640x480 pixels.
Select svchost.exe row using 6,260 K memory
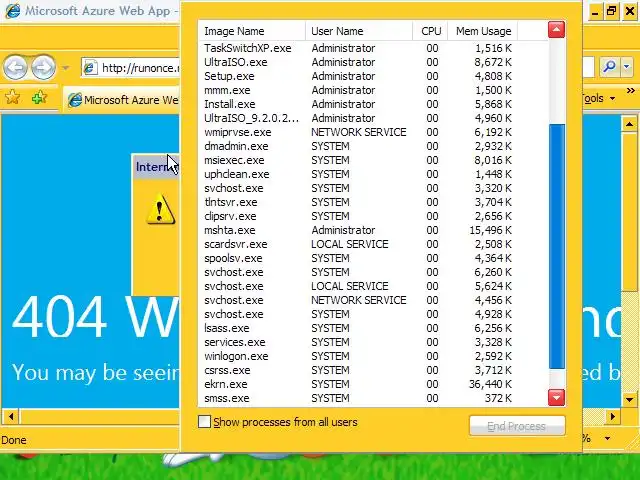(373, 272)
